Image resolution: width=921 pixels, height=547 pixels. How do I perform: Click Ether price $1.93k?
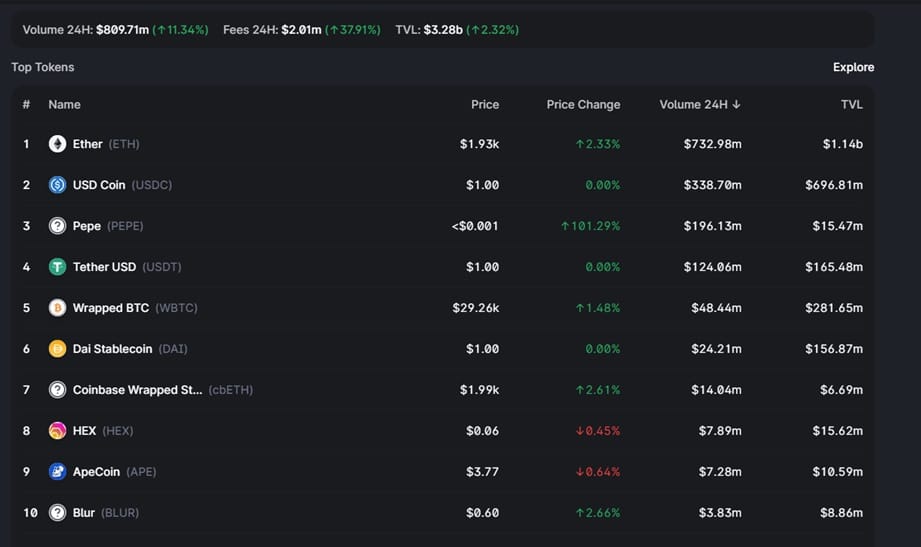tap(479, 144)
